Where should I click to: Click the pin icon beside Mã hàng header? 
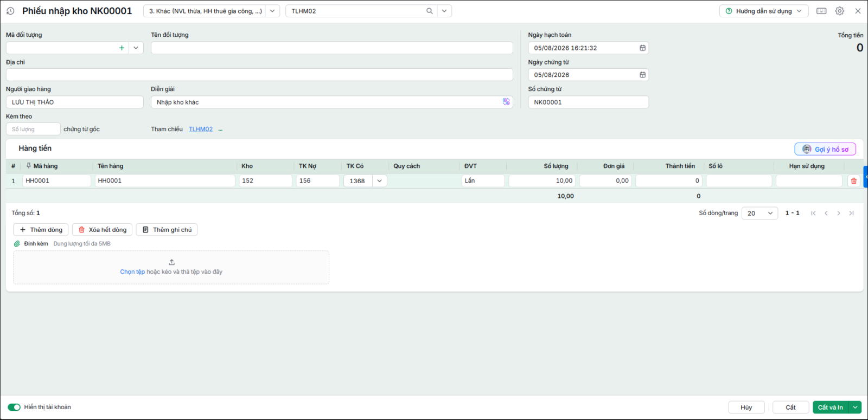click(x=29, y=166)
